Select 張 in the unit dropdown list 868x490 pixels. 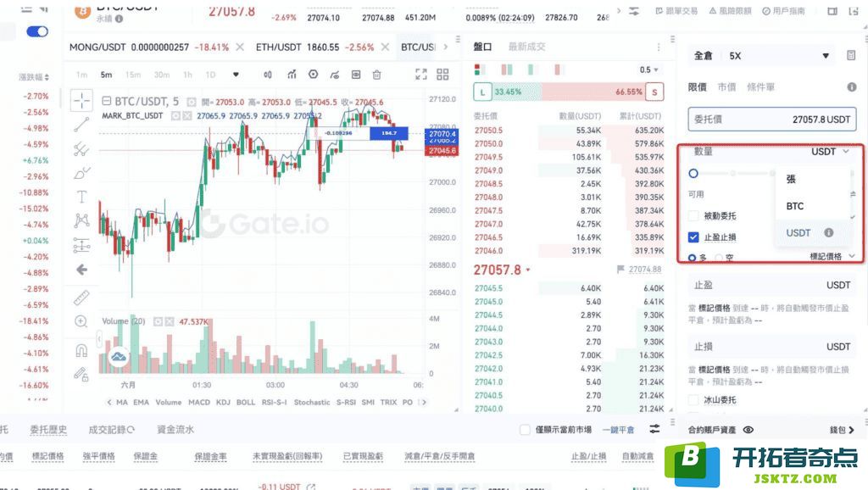[x=791, y=179]
